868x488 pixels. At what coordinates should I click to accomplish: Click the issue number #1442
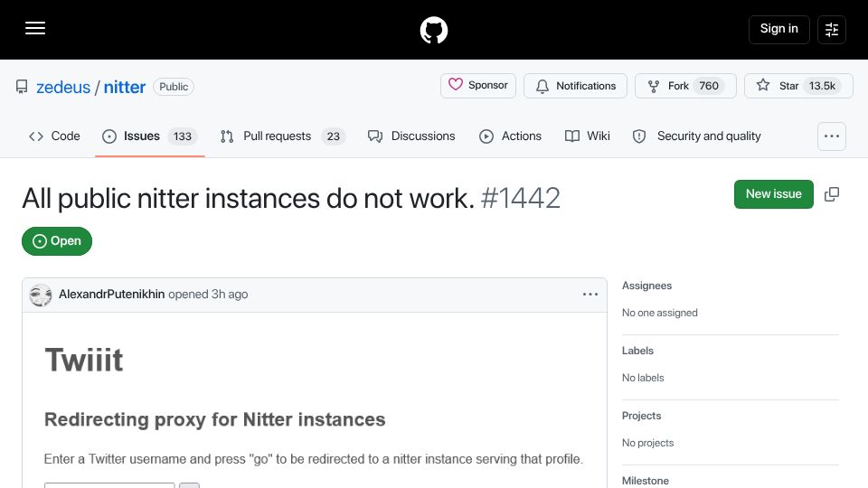(521, 198)
